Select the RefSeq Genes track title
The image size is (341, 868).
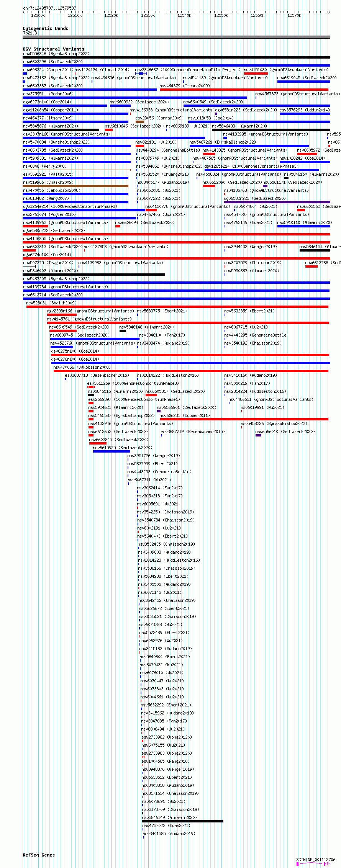pos(39,855)
